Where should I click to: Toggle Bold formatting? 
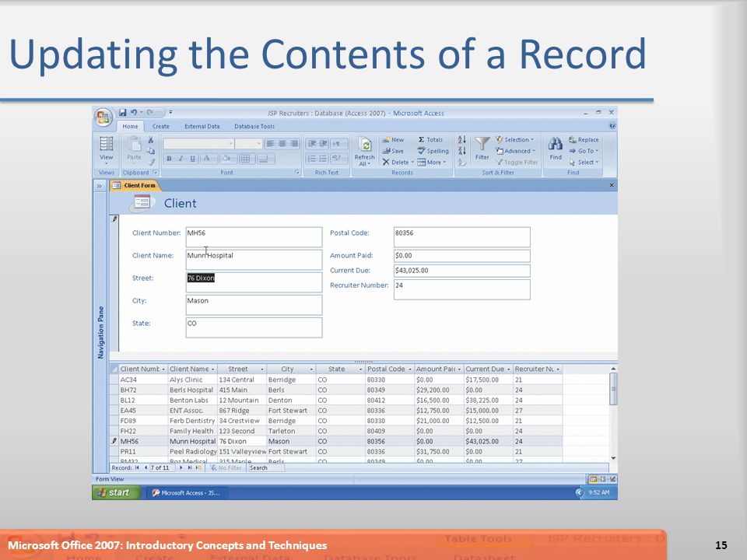[169, 159]
